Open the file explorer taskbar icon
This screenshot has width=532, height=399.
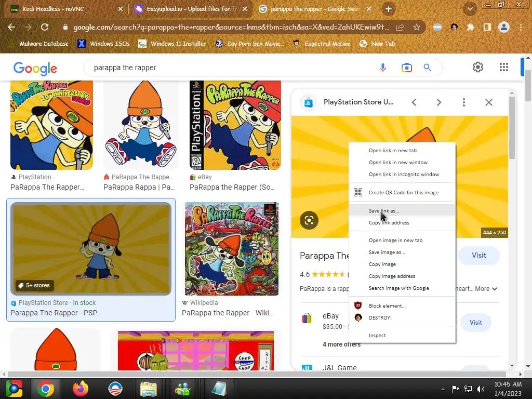pyautogui.click(x=149, y=389)
